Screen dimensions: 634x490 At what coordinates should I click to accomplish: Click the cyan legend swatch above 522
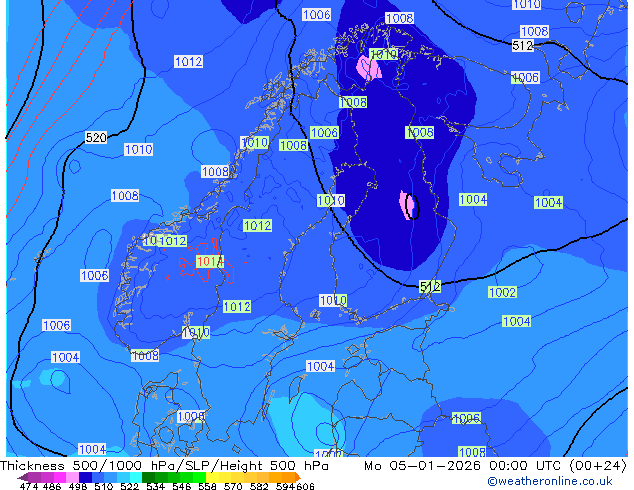[136, 477]
